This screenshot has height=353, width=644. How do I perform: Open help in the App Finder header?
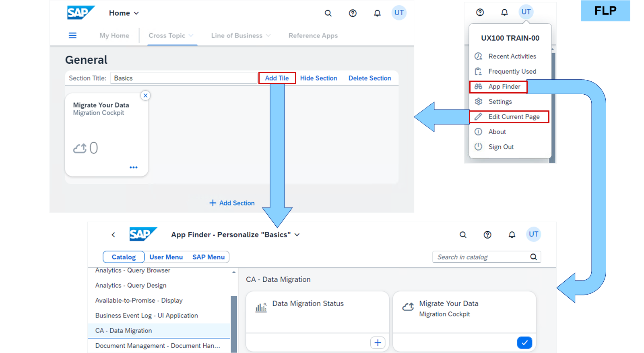coord(487,235)
